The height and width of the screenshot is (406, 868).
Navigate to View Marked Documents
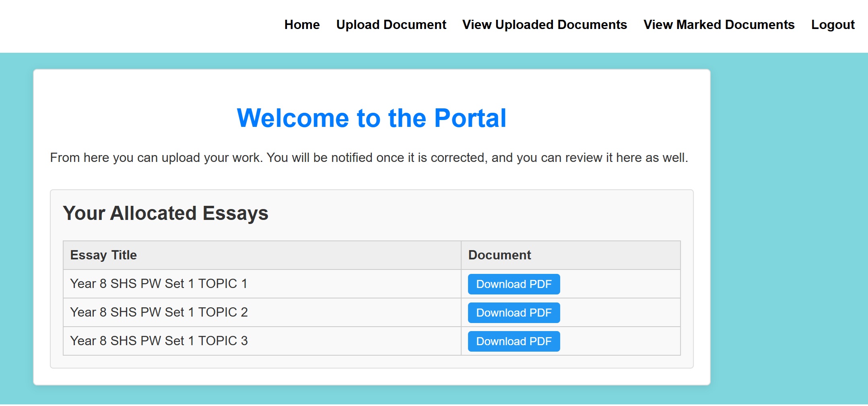[719, 25]
